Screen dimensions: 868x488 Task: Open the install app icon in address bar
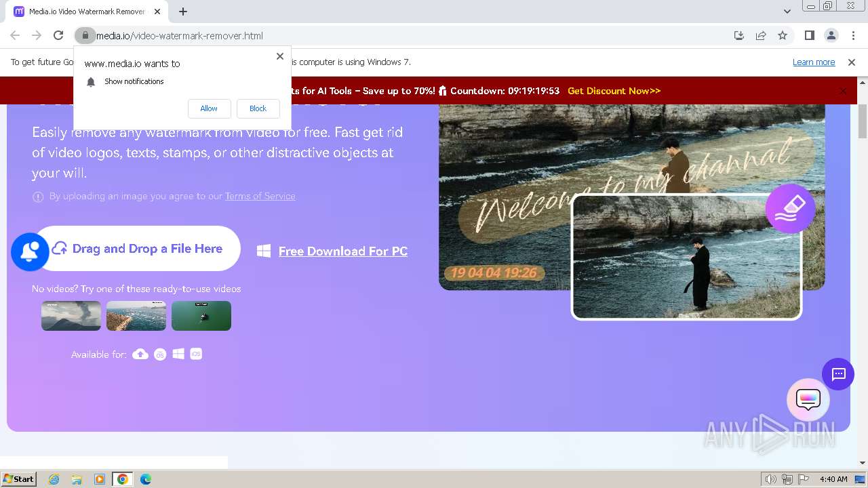coord(739,35)
